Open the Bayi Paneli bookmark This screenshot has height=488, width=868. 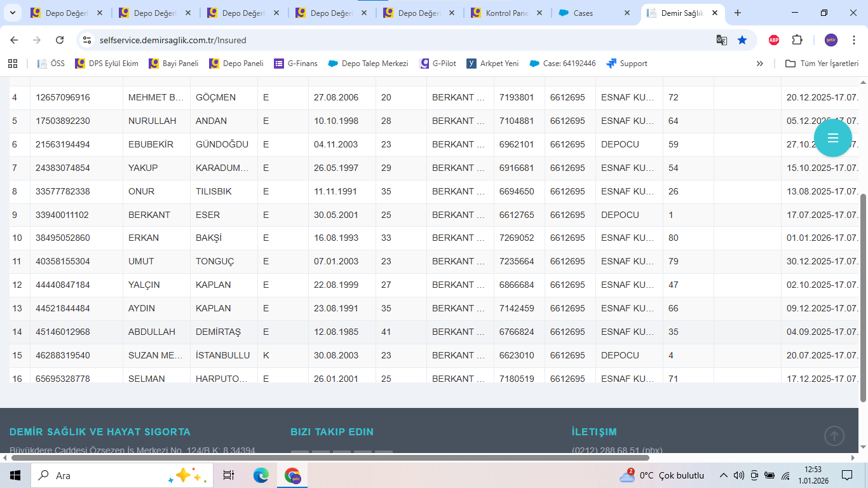pos(173,64)
